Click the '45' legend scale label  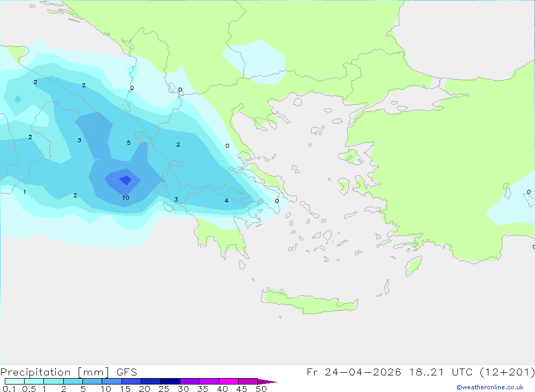(242, 389)
